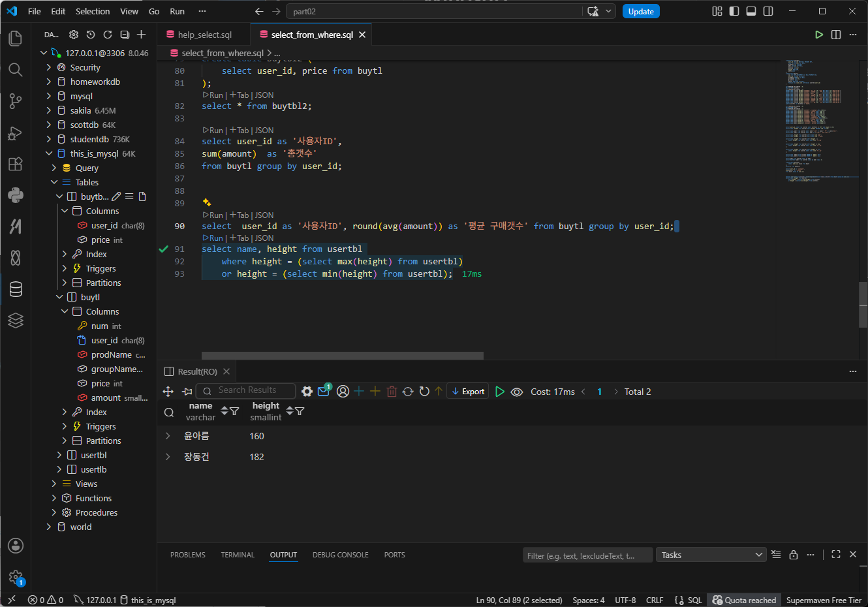Click the Export button
This screenshot has height=607, width=868.
[468, 392]
